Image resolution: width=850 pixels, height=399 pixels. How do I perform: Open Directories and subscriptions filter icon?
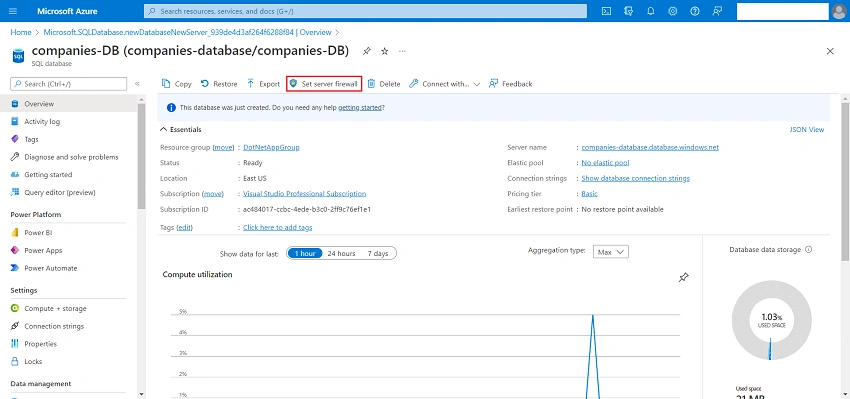click(x=629, y=11)
